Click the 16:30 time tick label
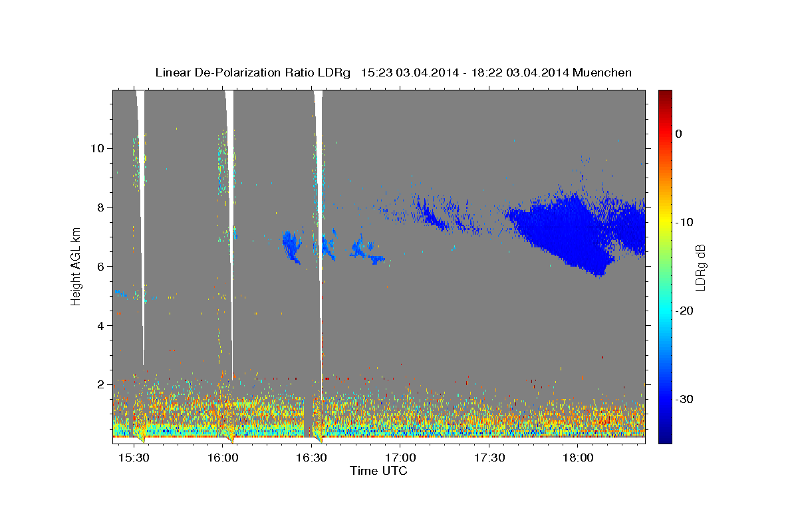The image size is (798, 532). (312, 458)
